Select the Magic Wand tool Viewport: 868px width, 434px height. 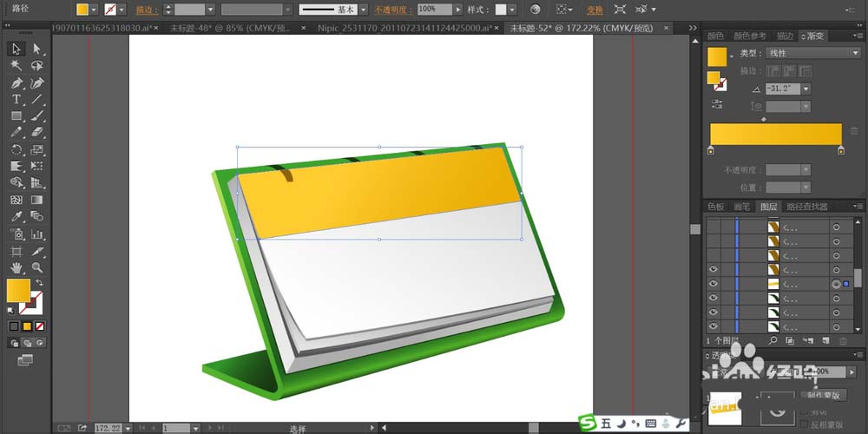click(x=16, y=66)
